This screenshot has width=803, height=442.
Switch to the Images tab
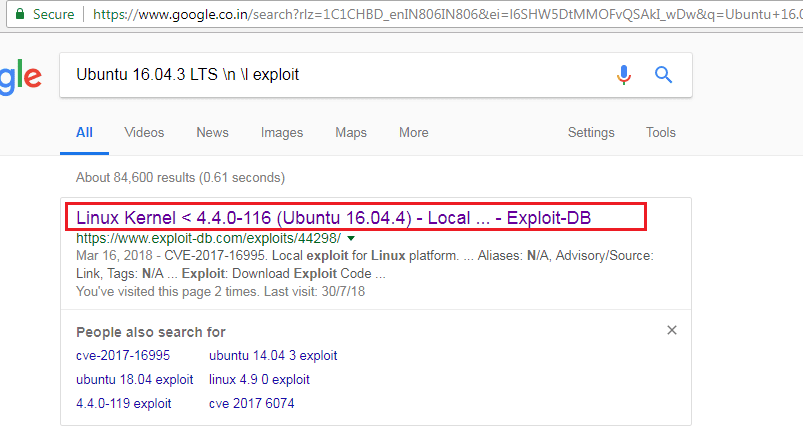coord(282,132)
